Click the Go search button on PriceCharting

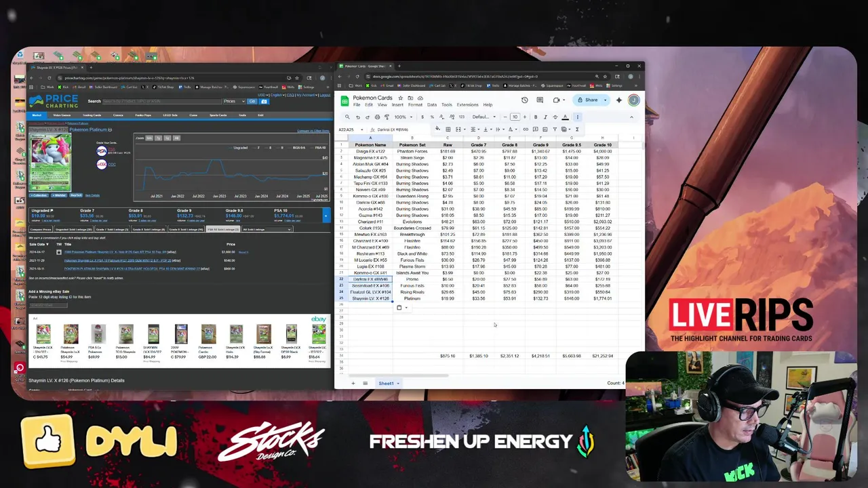pos(252,101)
